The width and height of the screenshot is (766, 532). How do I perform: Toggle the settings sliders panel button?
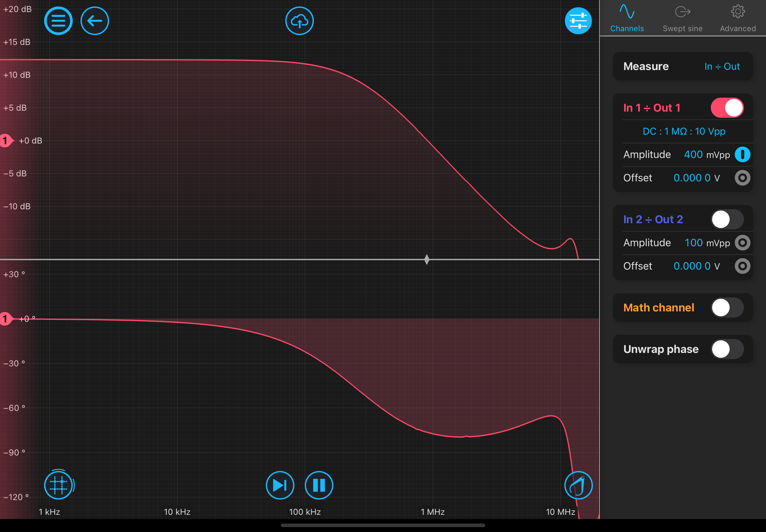coord(578,21)
